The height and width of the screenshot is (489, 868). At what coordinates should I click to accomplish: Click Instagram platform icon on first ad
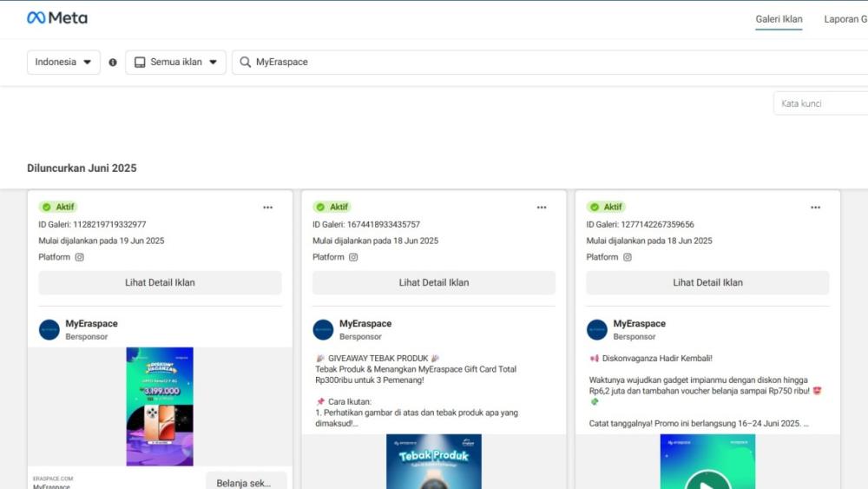tap(79, 257)
